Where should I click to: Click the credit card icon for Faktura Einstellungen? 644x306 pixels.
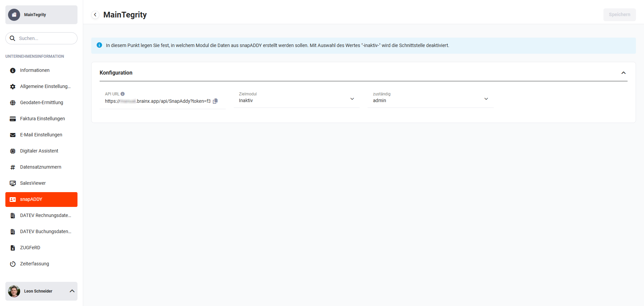coord(13,119)
